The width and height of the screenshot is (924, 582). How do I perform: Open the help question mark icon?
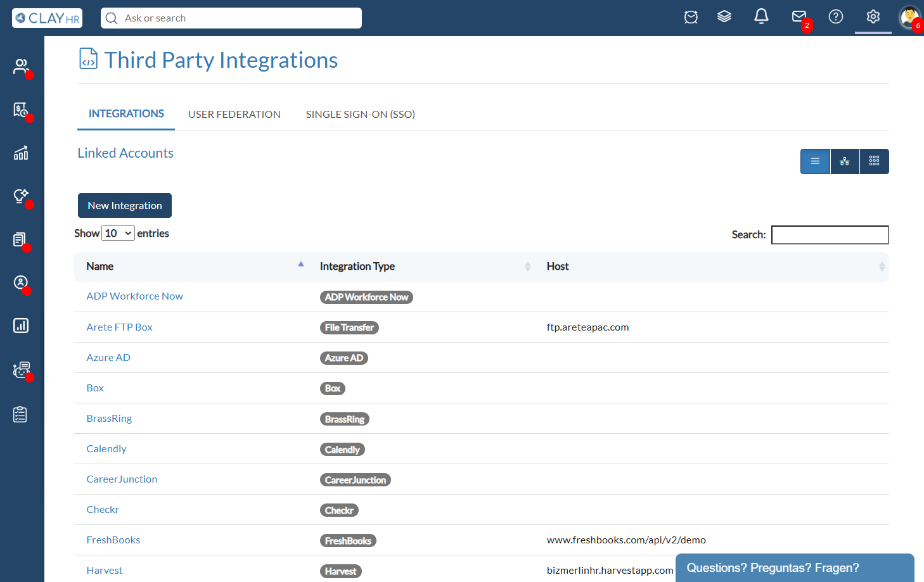836,16
